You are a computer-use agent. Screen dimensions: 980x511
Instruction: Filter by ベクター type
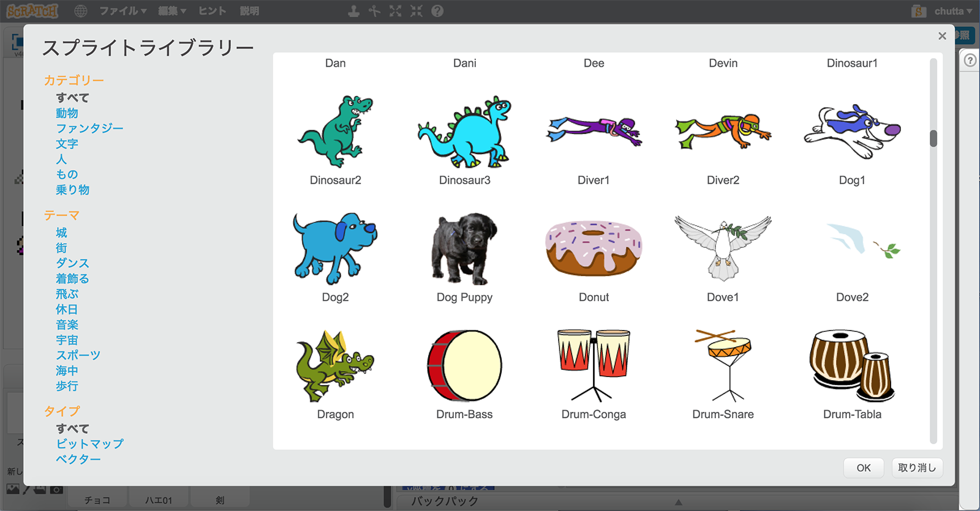[78, 459]
